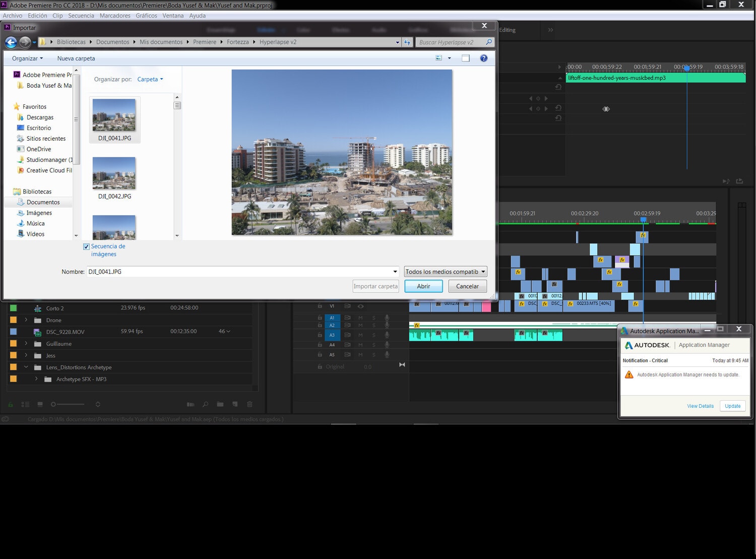The height and width of the screenshot is (559, 756).
Task: Click the Project panel thumbnail zoom slider
Action: coord(68,404)
